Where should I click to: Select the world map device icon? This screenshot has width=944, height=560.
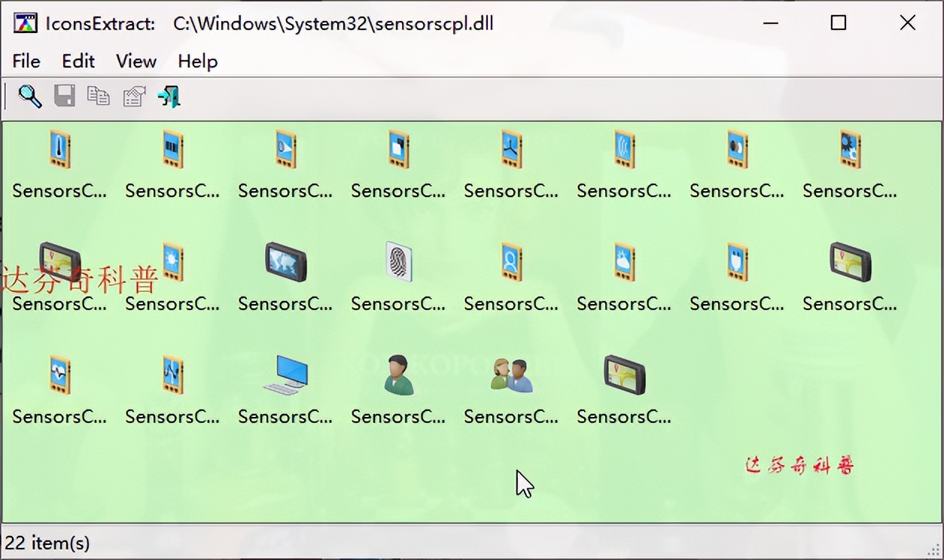(x=285, y=262)
